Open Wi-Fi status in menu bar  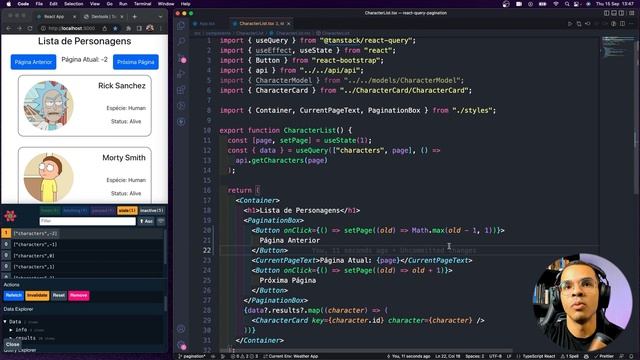(x=556, y=4)
